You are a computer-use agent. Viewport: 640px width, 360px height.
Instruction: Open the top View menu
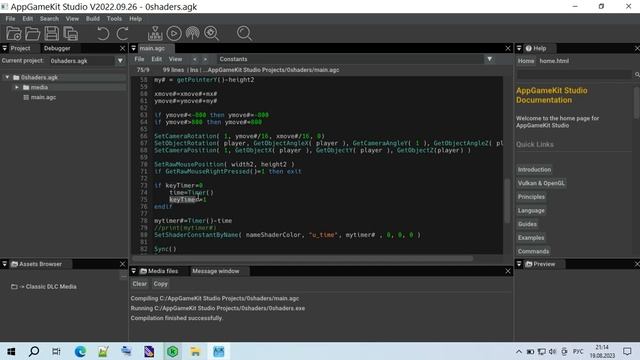click(x=72, y=19)
